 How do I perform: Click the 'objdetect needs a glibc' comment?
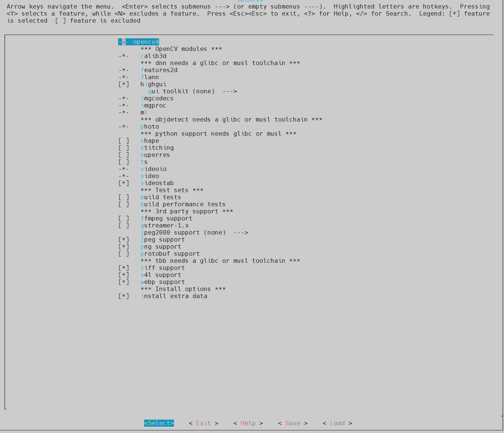[232, 120]
